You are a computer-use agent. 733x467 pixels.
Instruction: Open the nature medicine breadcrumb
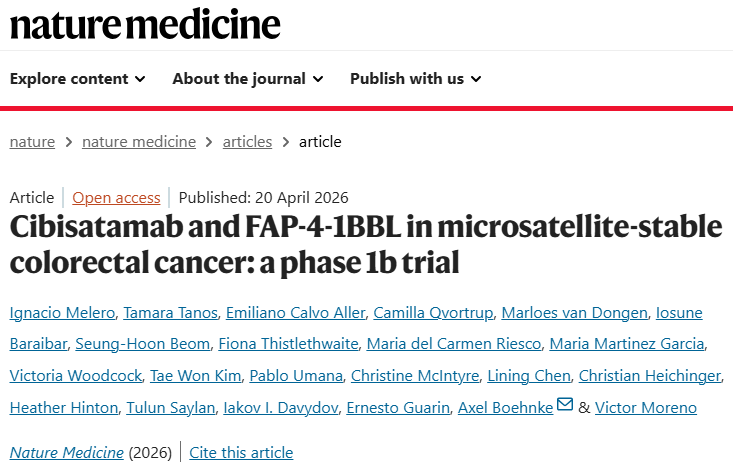coord(139,142)
